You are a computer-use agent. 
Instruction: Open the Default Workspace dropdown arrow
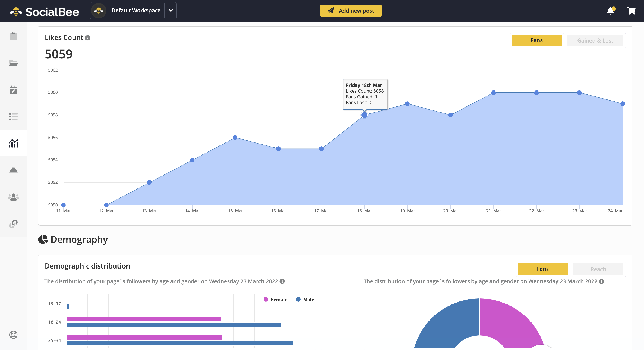(171, 11)
